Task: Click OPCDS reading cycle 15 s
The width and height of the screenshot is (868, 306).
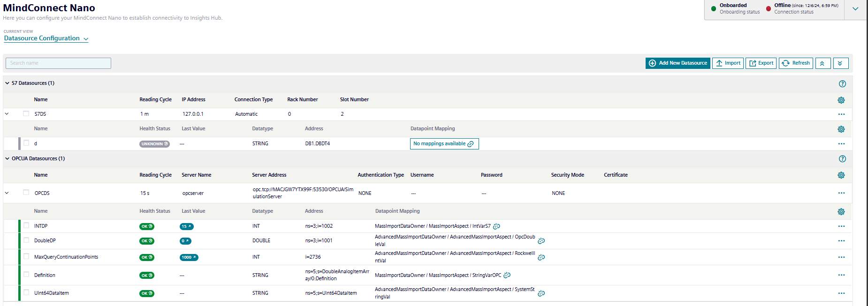Action: pos(145,193)
